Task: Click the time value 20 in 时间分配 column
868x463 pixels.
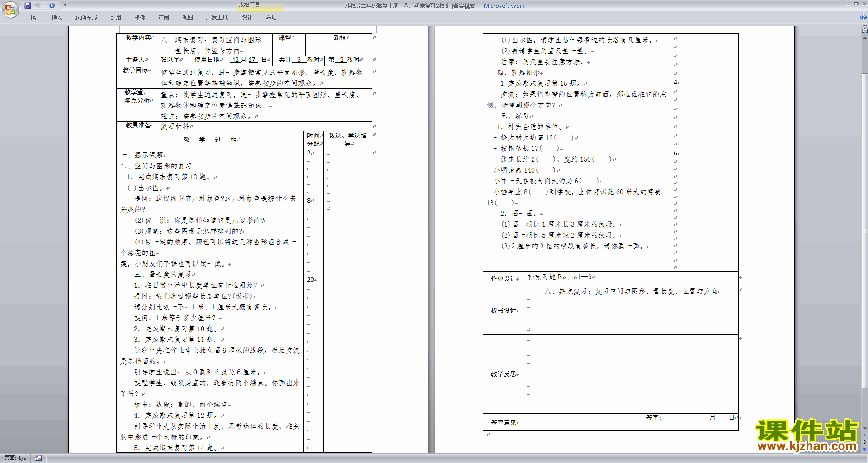Action: click(311, 280)
